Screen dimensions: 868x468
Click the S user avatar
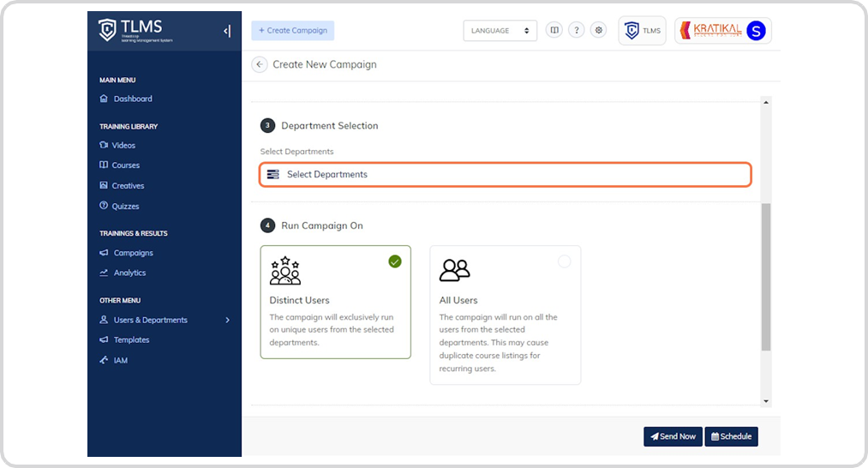click(x=756, y=31)
